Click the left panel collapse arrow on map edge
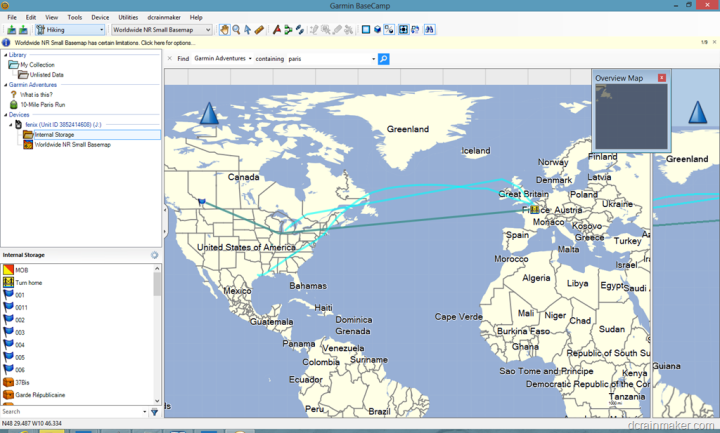The height and width of the screenshot is (433, 720). point(166,210)
